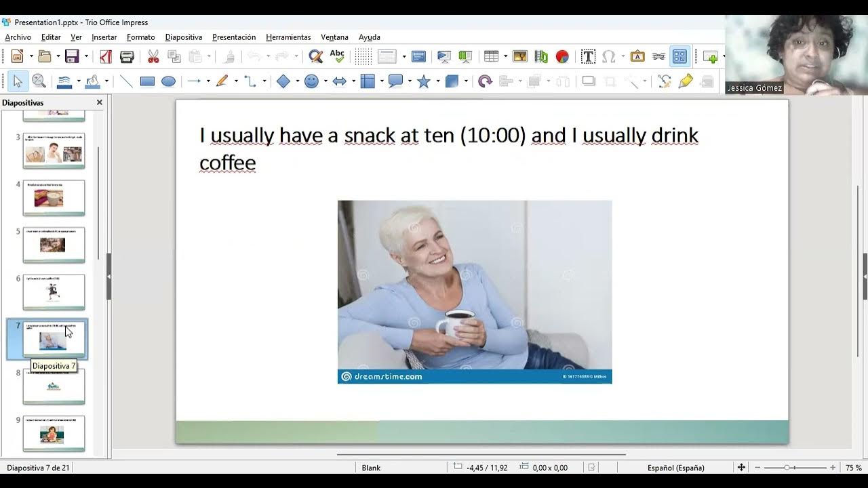This screenshot has height=488, width=868.
Task: Toggle Edit Points mode
Action: tap(664, 81)
